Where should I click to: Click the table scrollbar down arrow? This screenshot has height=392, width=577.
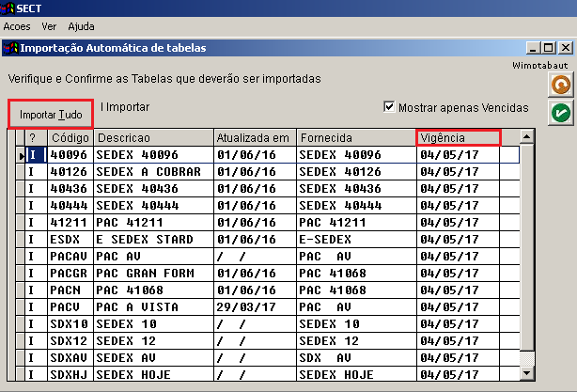(x=526, y=373)
